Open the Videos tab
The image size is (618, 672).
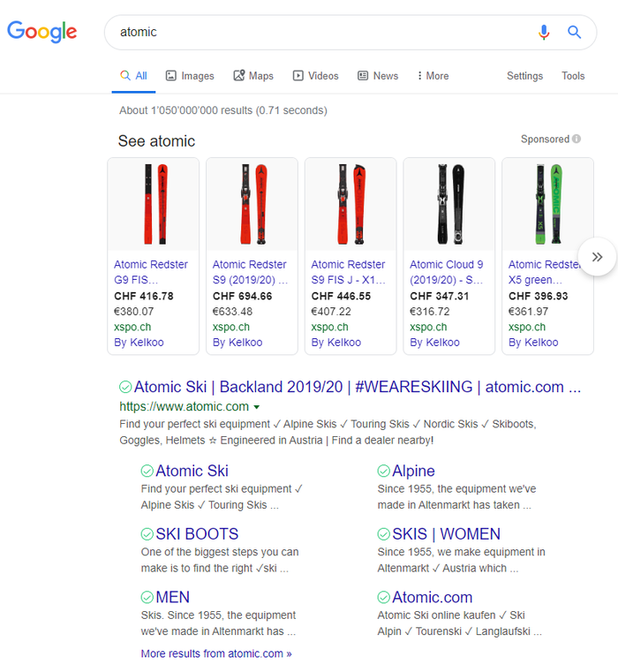pyautogui.click(x=316, y=76)
